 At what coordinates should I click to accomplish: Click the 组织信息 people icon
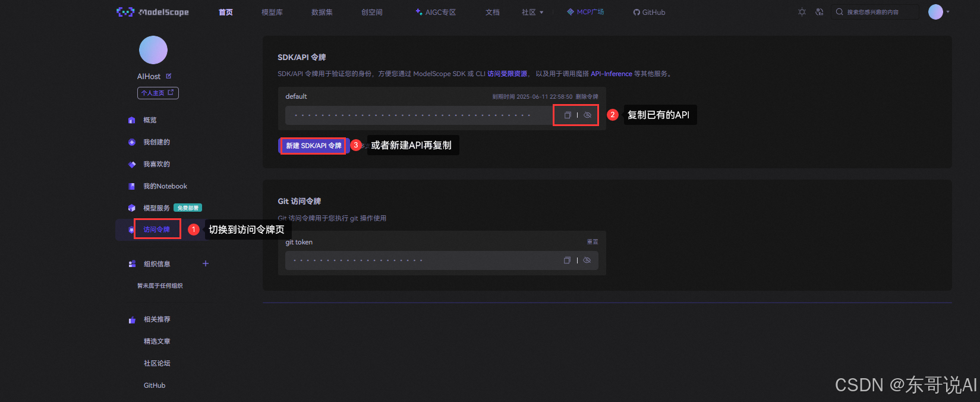coord(132,264)
